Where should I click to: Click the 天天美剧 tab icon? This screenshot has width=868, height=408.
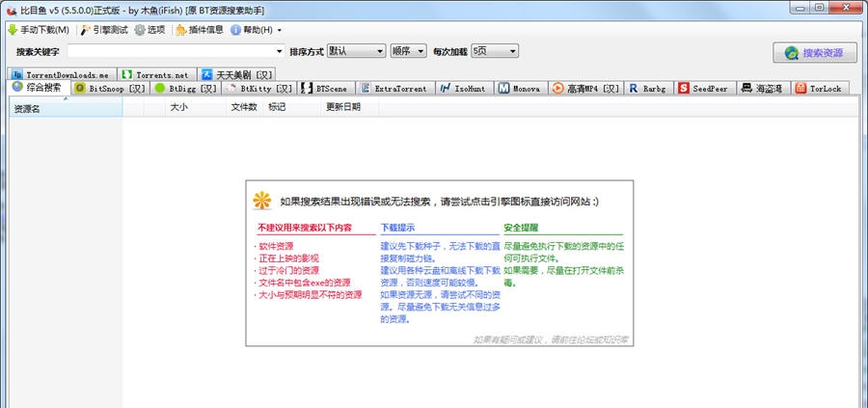click(x=207, y=74)
